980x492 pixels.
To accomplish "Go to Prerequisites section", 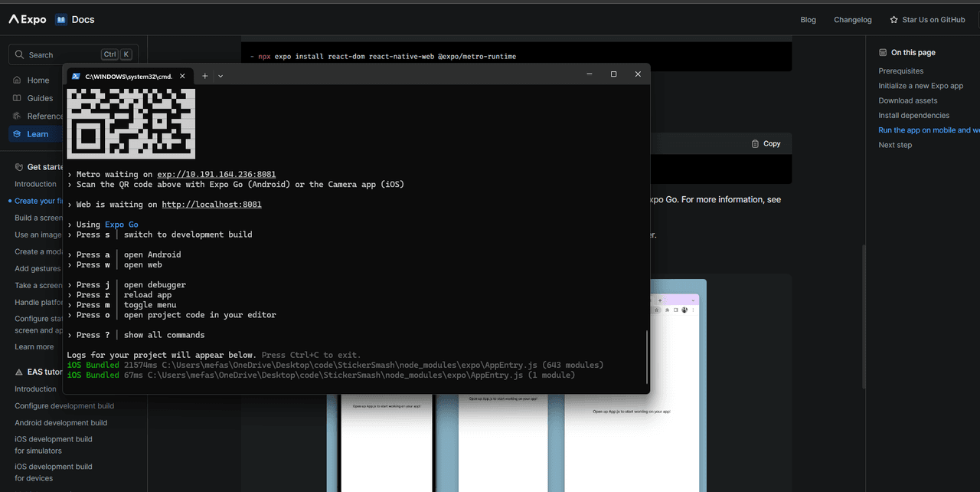I will pos(900,71).
